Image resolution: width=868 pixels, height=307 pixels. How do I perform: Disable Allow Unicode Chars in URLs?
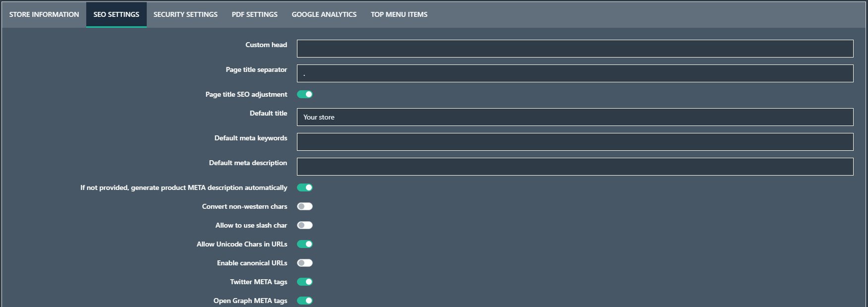[305, 244]
